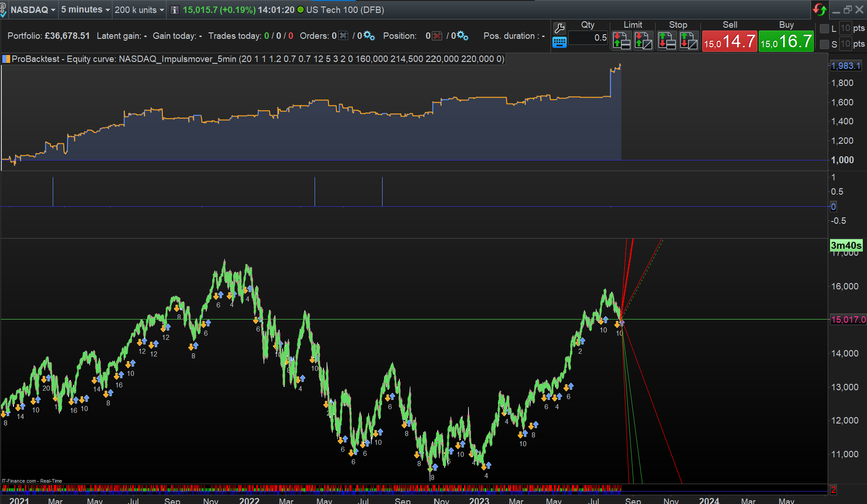Enable the S (short) pts checkbox

[x=824, y=44]
